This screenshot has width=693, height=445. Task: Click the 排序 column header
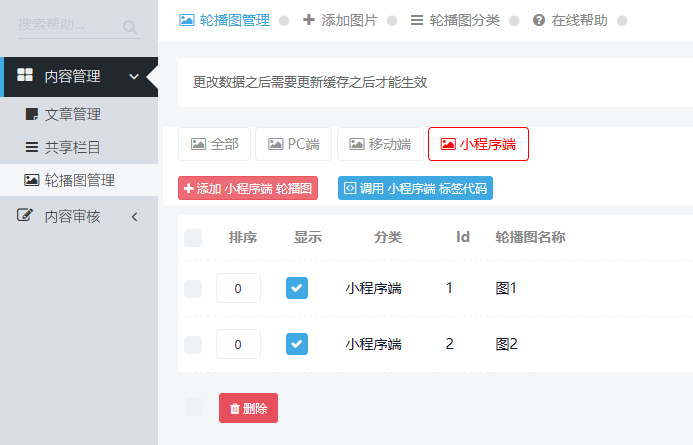[x=243, y=237]
